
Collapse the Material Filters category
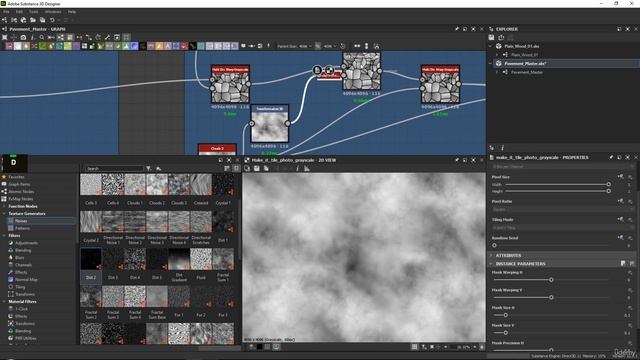pos(4,302)
